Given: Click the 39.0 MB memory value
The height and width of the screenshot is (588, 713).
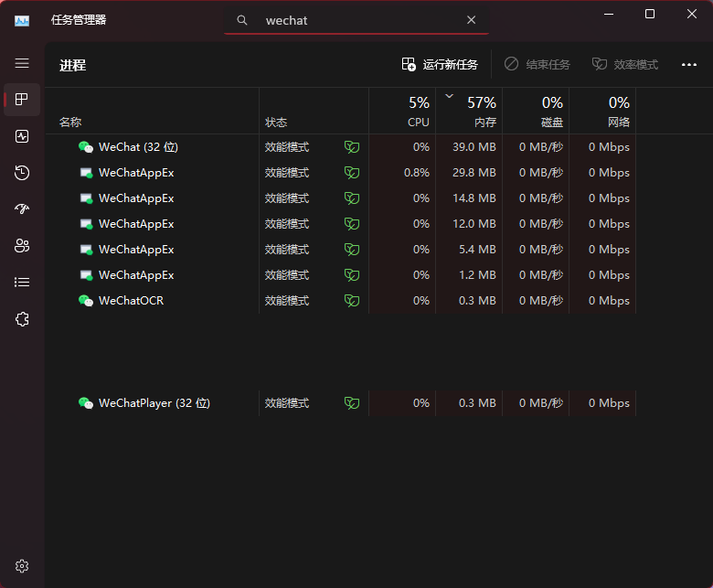Looking at the screenshot, I should pos(474,147).
